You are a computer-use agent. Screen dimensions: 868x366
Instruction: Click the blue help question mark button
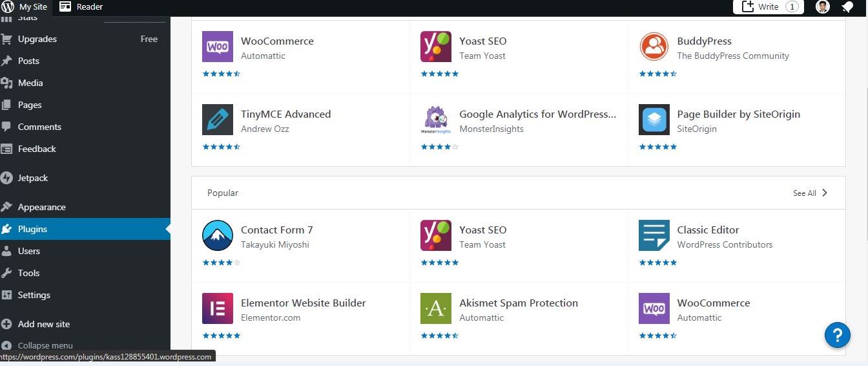837,335
